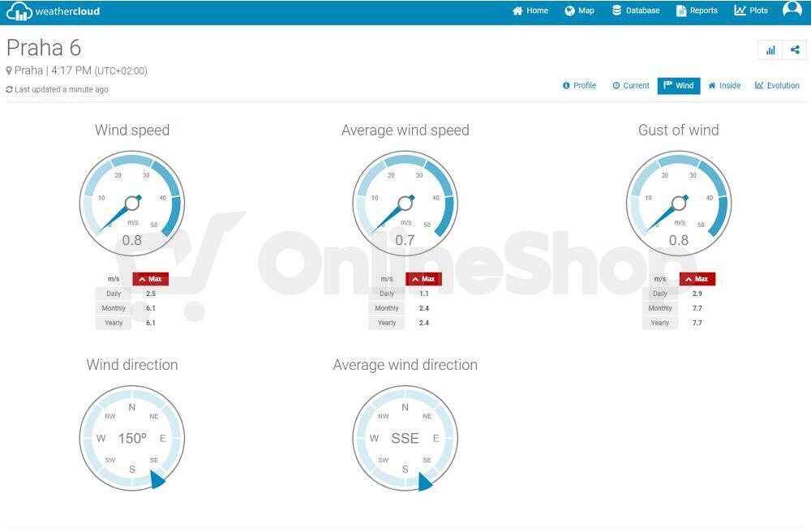Viewport: 811px width, 532px height.
Task: Click the Wind direction compass showing 150°
Action: [x=132, y=438]
